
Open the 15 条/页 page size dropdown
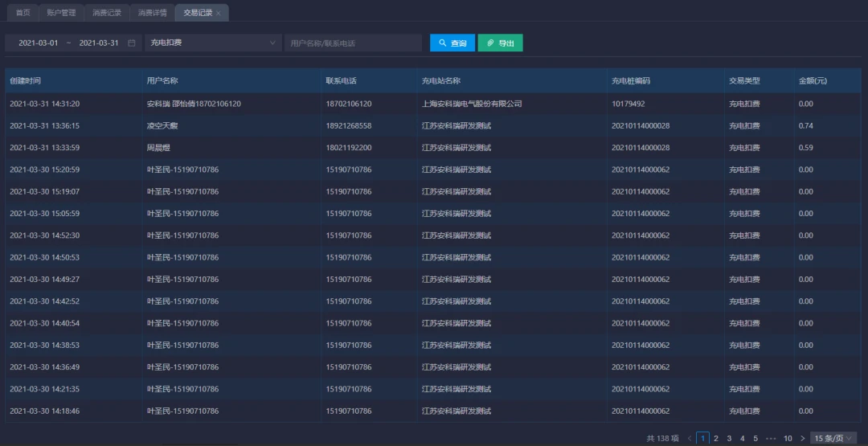[833, 438]
